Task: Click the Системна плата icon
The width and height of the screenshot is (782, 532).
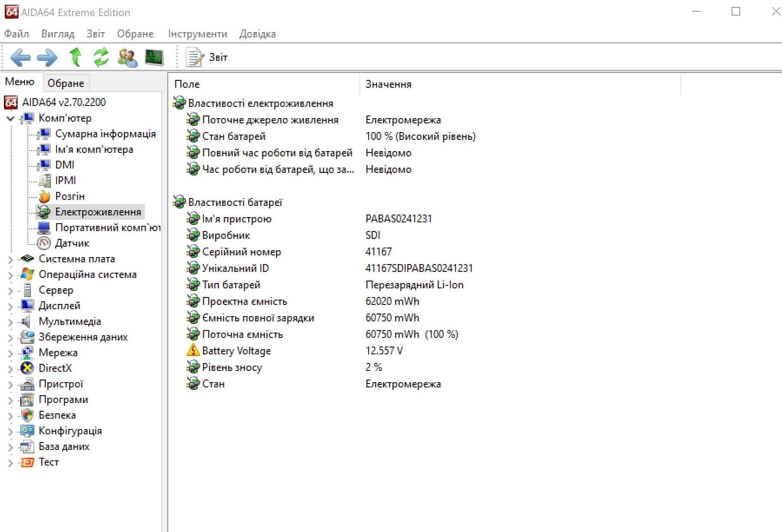Action: (27, 259)
